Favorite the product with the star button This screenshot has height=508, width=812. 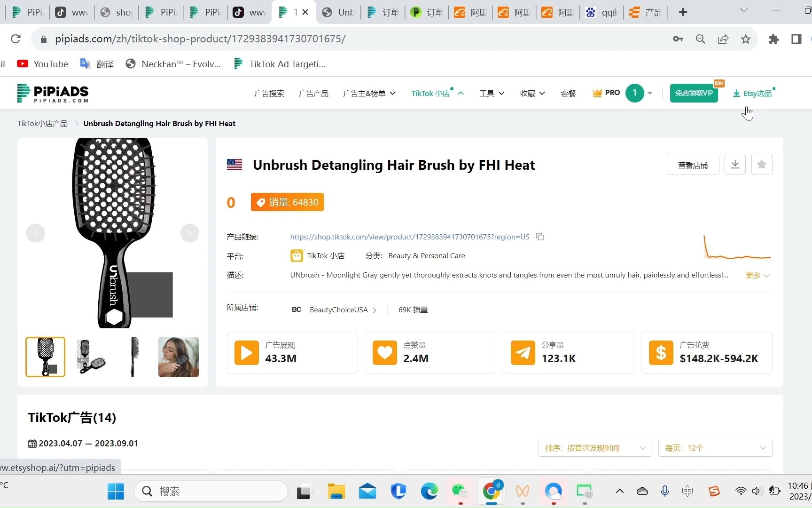762,165
